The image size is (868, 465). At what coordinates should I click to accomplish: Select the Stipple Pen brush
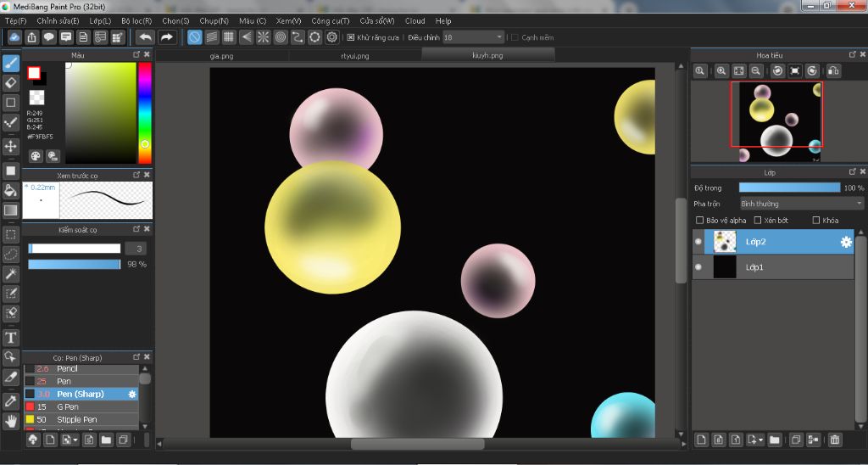click(x=81, y=419)
